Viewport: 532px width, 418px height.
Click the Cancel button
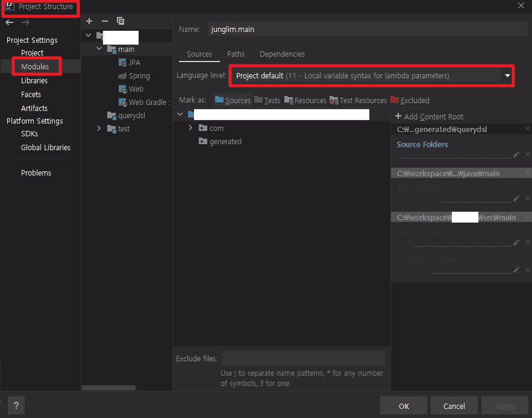[x=454, y=406]
